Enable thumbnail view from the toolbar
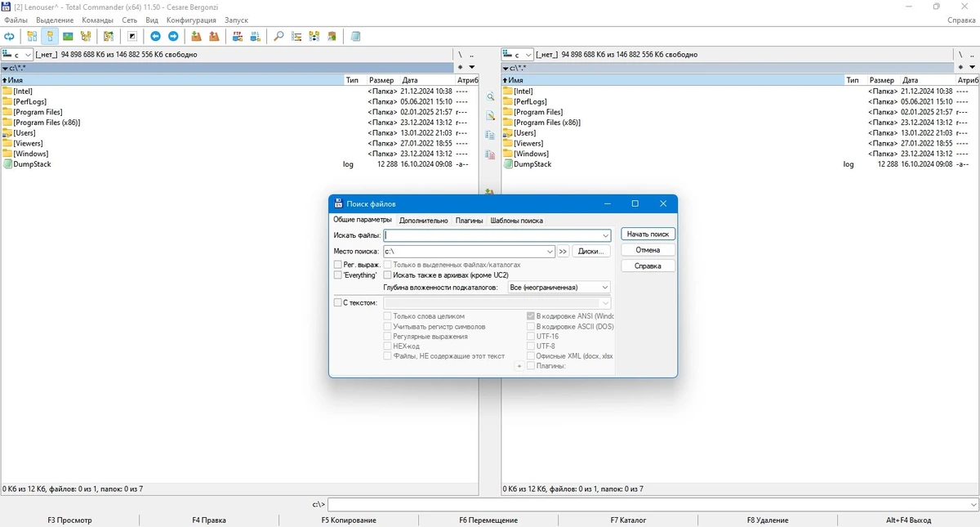 tap(68, 37)
